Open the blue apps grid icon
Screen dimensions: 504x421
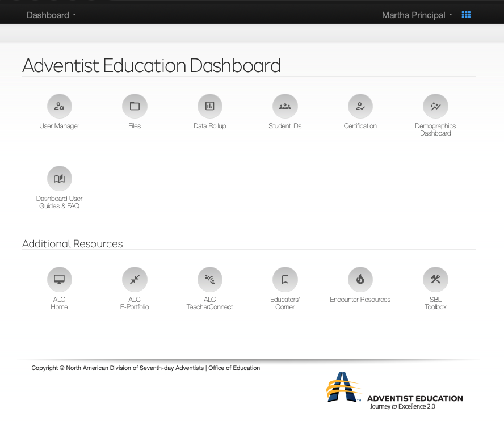pyautogui.click(x=466, y=15)
